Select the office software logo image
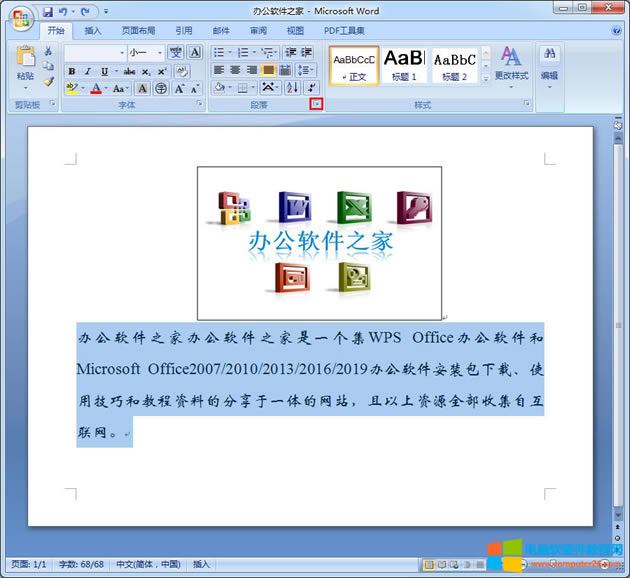630x578 pixels. point(319,243)
